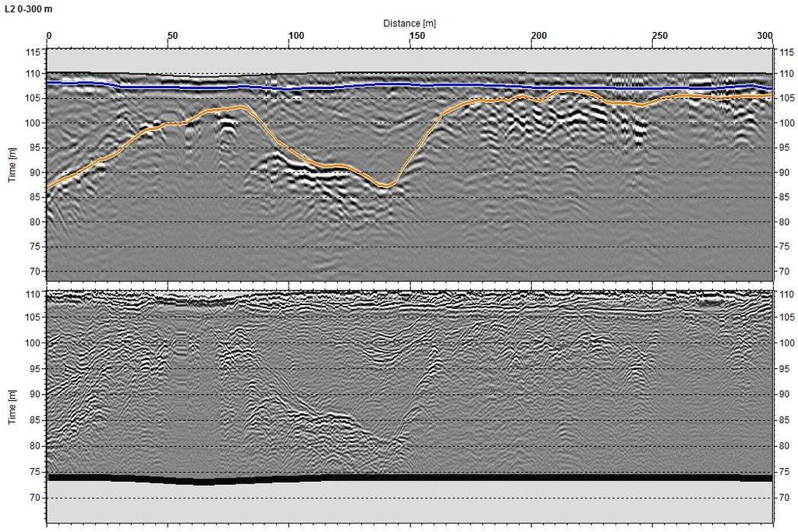The image size is (798, 532).
Task: Click 'Time [m]' label of upper radargram
Action: 12,165
